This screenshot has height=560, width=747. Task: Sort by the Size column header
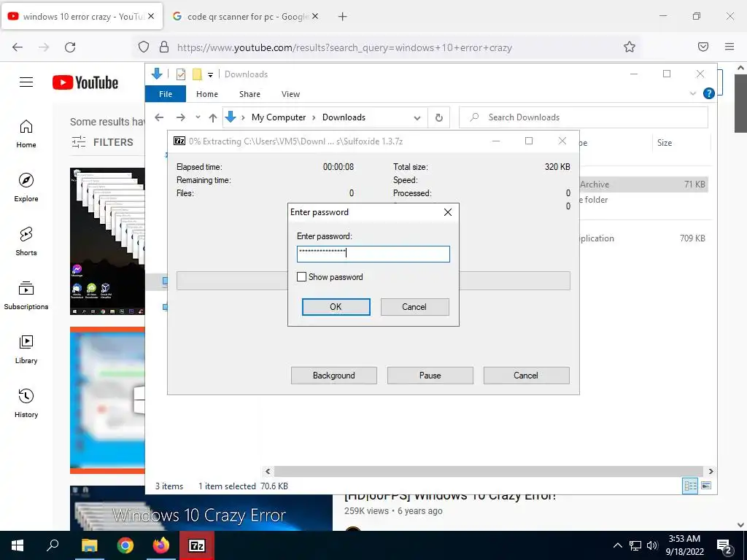(x=665, y=142)
